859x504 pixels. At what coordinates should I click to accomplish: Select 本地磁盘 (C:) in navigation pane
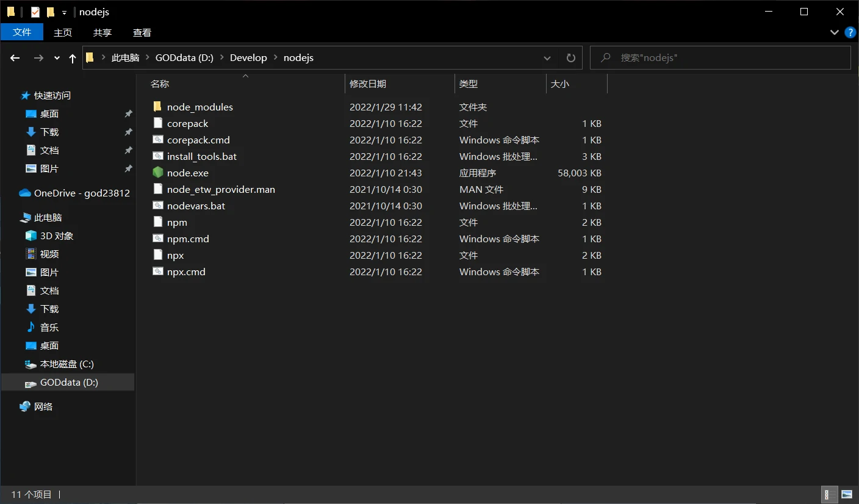tap(67, 364)
